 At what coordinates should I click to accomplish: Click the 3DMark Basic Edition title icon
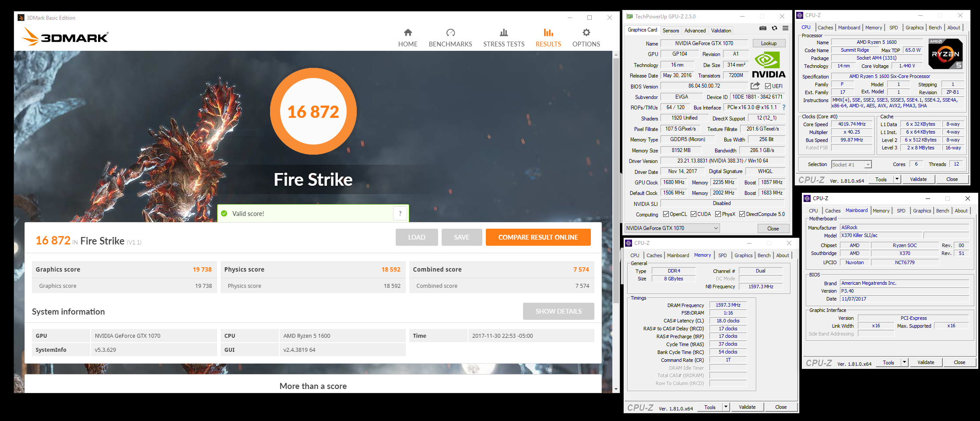[x=21, y=18]
